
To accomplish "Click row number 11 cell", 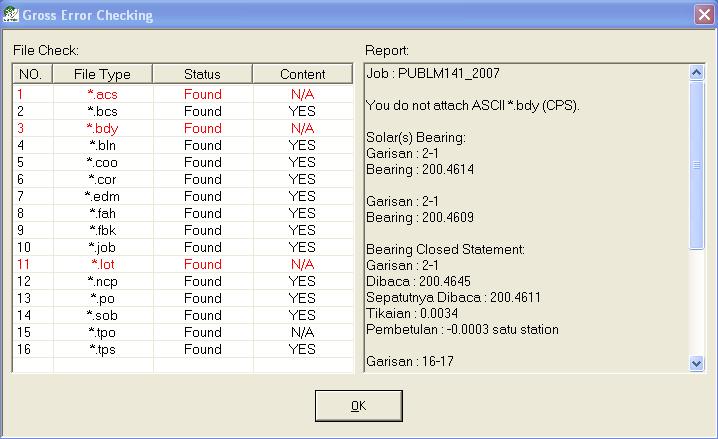I will [x=33, y=264].
